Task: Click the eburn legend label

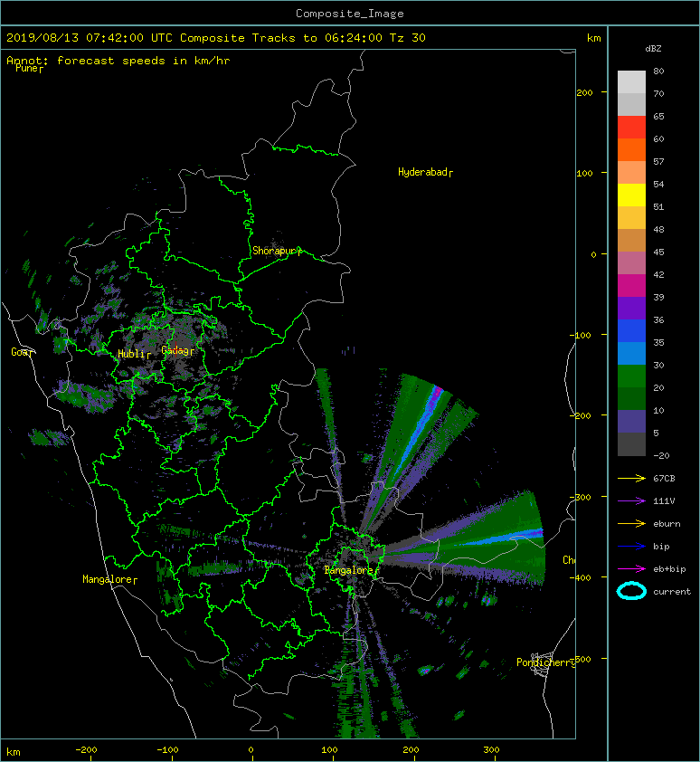Action: click(x=667, y=524)
